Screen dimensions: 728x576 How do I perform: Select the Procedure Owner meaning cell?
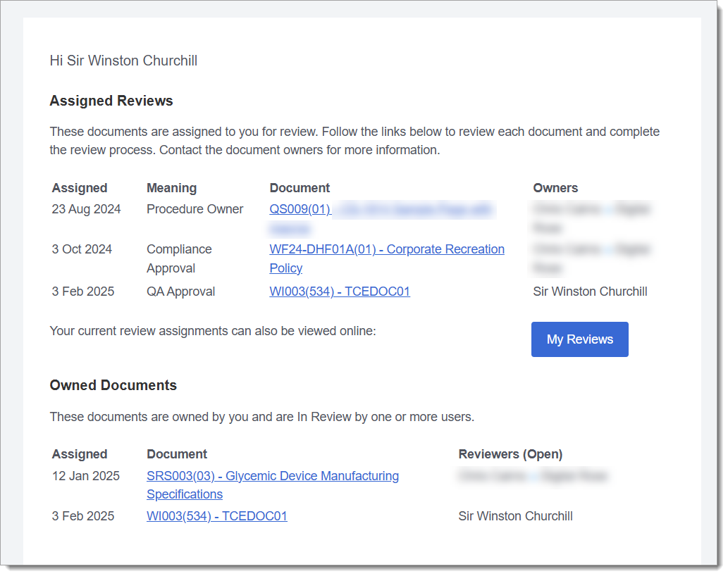(195, 209)
